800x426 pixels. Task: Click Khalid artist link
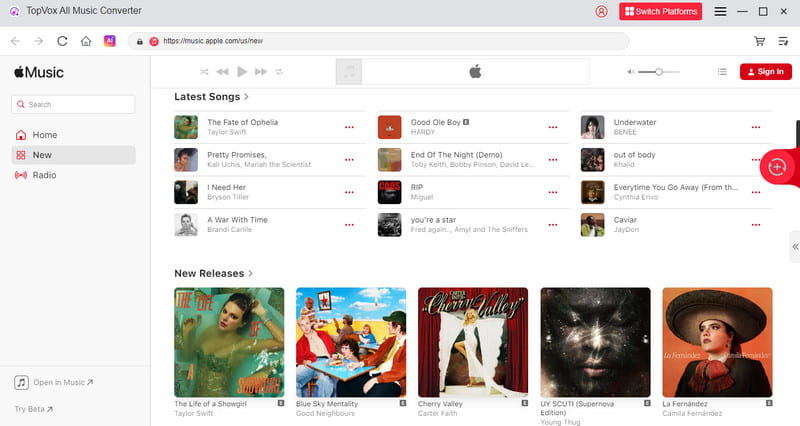pos(624,165)
